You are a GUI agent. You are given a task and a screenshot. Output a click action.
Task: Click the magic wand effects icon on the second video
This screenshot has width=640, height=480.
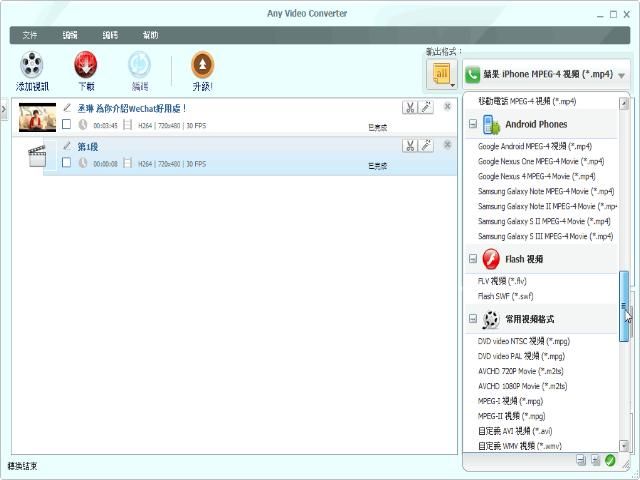coord(426,146)
